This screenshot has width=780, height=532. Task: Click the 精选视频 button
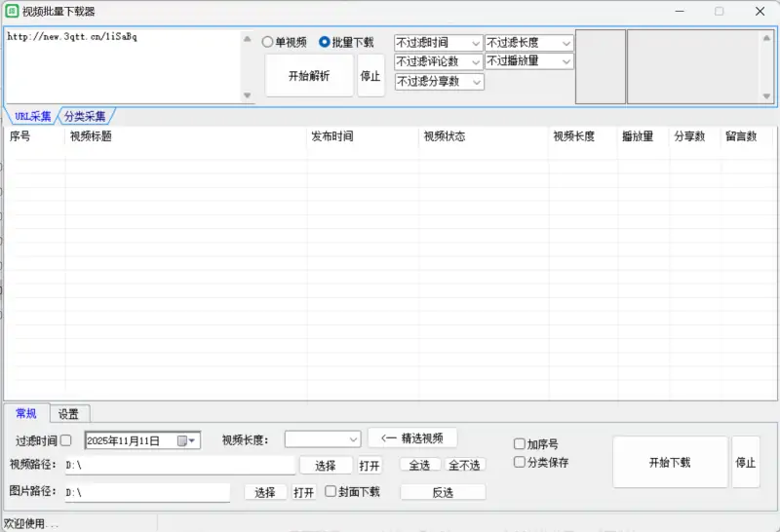pos(411,438)
